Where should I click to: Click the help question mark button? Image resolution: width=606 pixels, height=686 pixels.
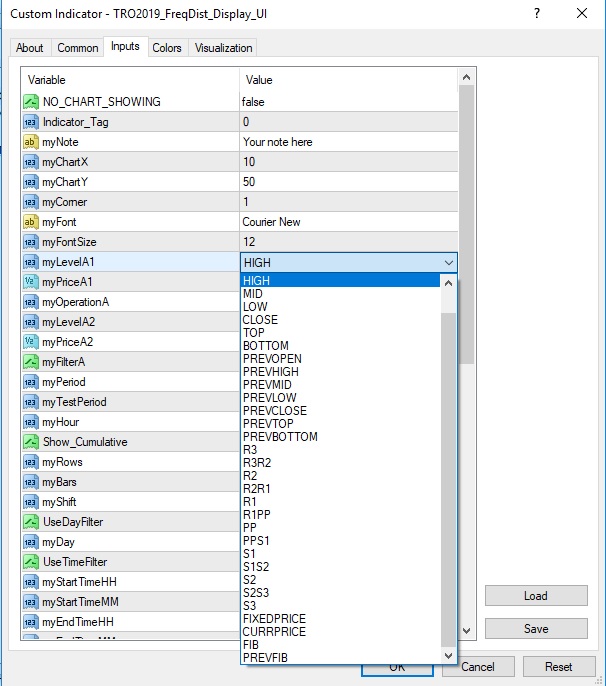click(x=537, y=14)
